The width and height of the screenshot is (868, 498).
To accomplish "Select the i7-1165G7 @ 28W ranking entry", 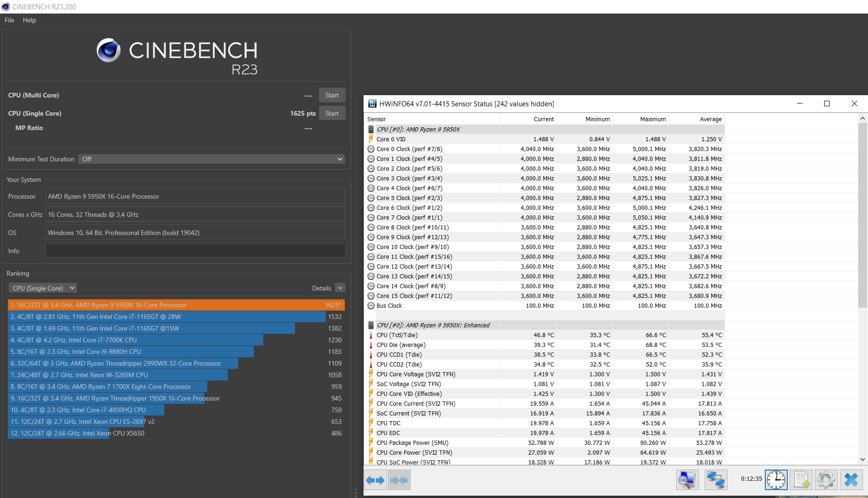I will (x=176, y=317).
